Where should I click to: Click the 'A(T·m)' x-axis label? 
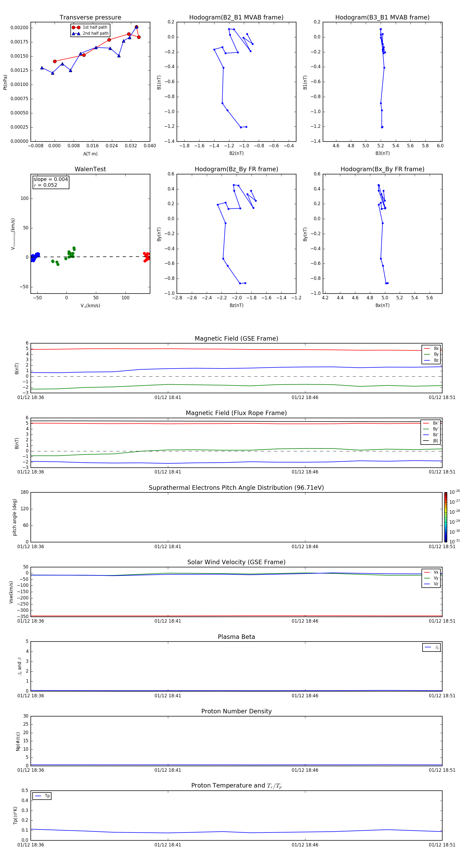point(90,154)
